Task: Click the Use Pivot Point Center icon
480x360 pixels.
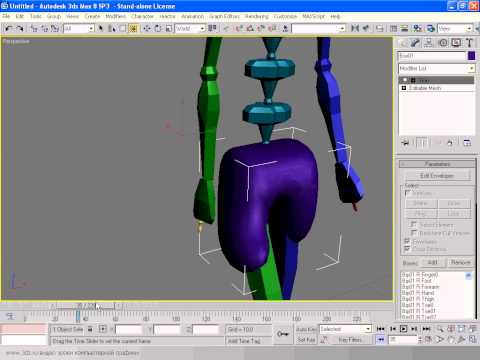Action: [212, 29]
